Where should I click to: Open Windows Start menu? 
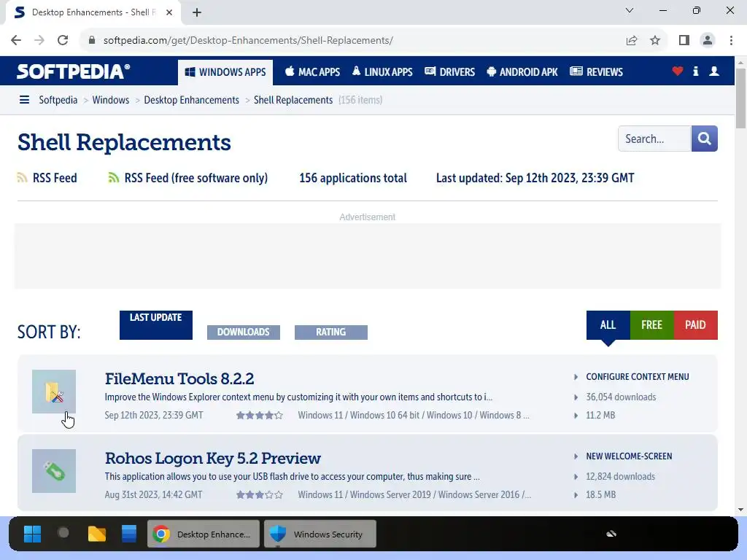tap(32, 534)
